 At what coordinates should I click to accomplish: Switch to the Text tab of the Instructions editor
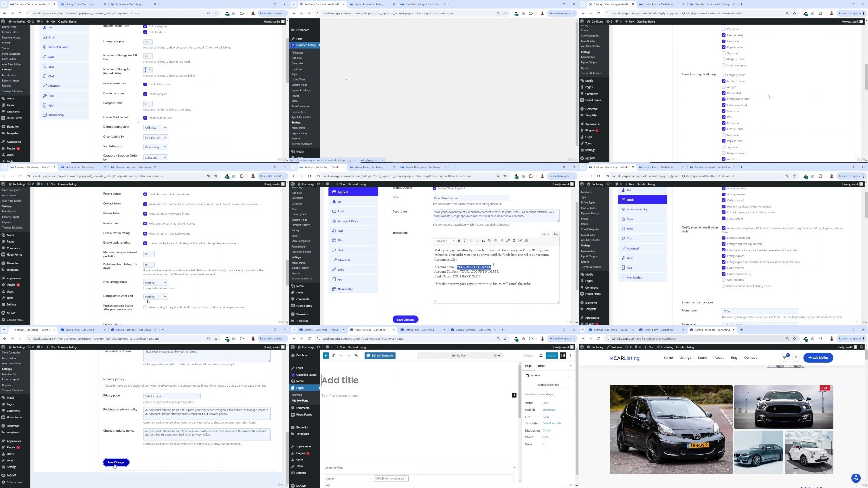point(556,234)
